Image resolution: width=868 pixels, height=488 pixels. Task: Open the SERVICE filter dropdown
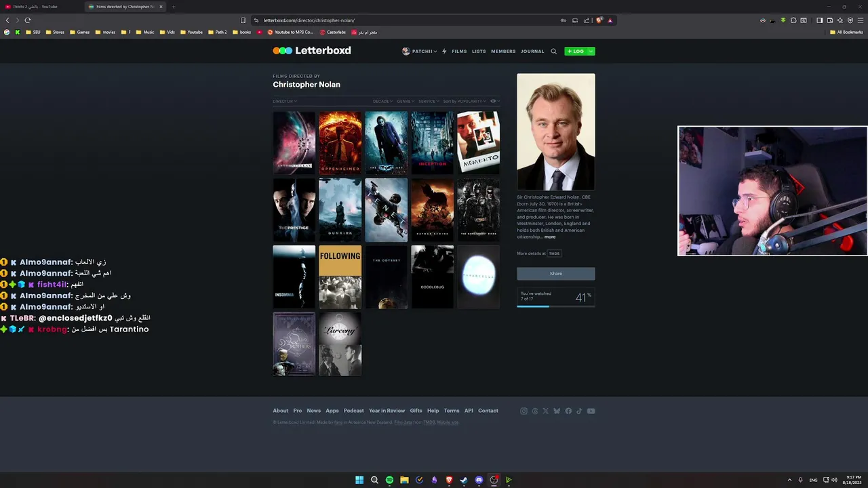coord(429,101)
